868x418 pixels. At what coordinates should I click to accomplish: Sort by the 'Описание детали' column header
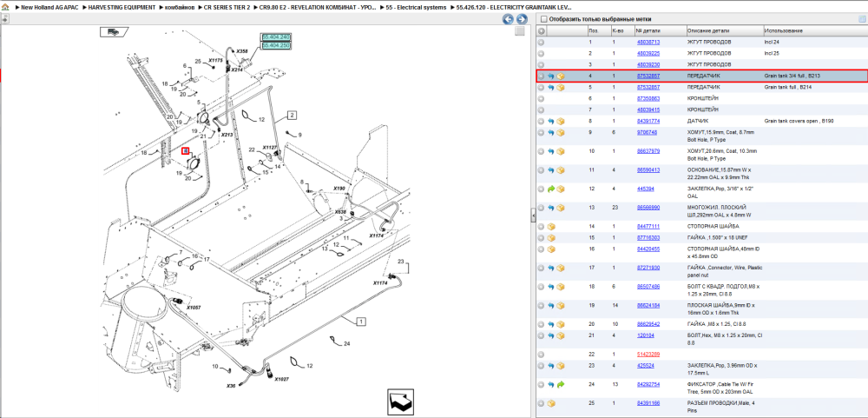[708, 31]
